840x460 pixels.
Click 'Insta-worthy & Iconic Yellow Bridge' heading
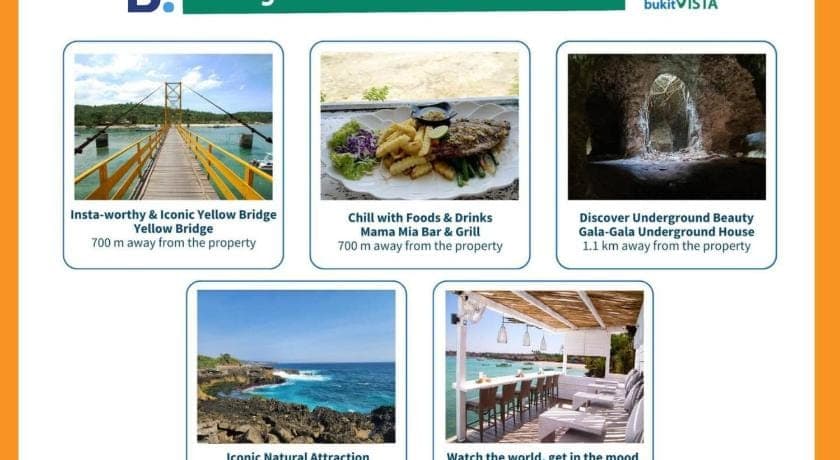174,215
